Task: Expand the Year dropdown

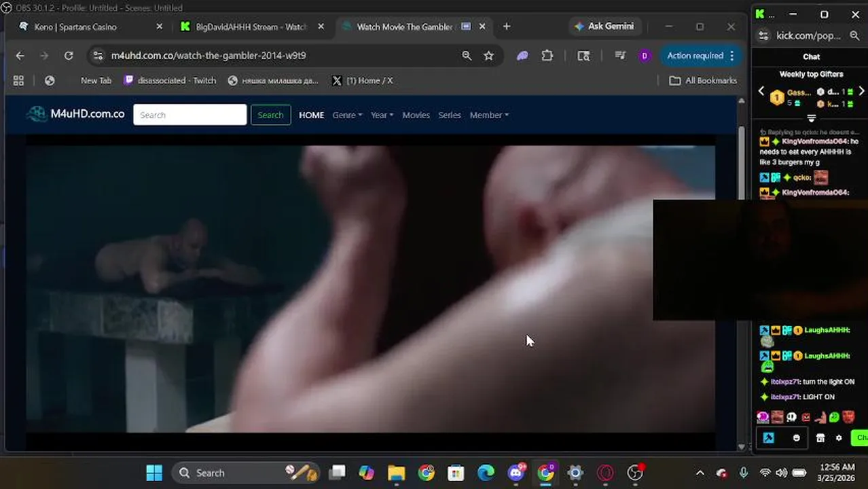Action: coord(382,115)
